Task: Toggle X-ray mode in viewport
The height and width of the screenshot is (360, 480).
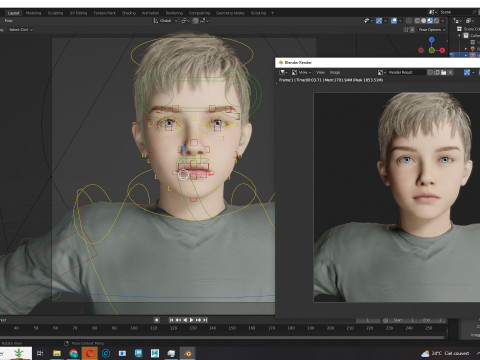Action: [409, 21]
